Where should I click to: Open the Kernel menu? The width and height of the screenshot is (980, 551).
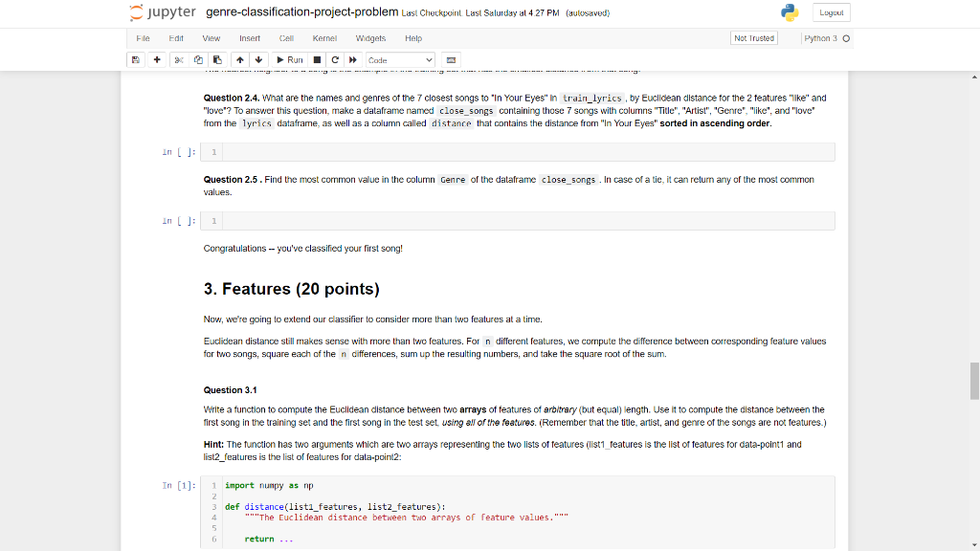coord(324,38)
